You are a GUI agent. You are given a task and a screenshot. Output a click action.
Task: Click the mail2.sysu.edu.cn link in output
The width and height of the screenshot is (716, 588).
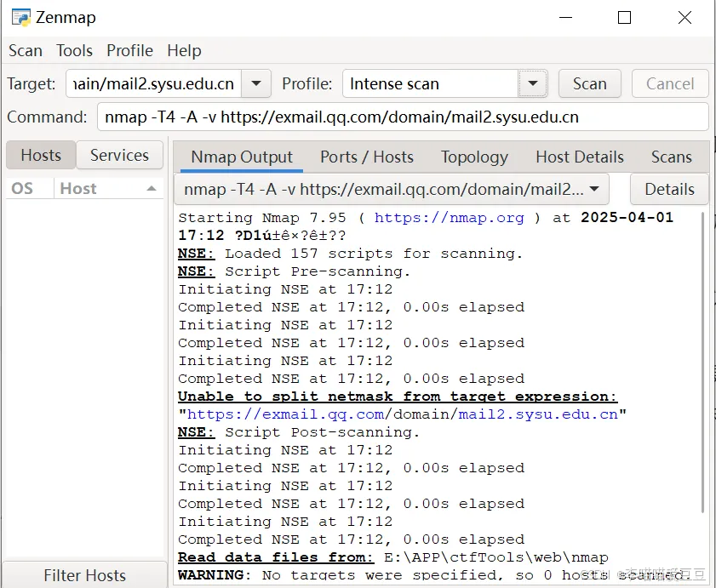[x=538, y=414]
